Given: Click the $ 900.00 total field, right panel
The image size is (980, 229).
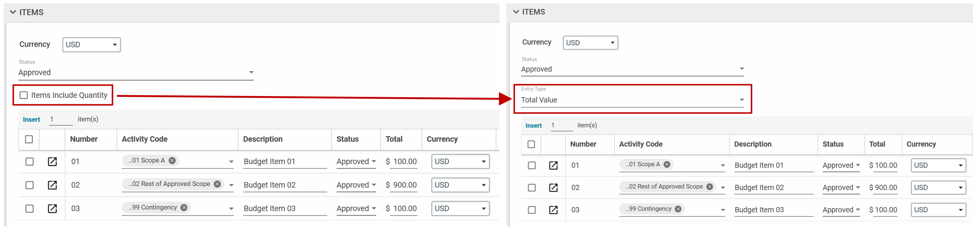Looking at the screenshot, I should click(885, 187).
